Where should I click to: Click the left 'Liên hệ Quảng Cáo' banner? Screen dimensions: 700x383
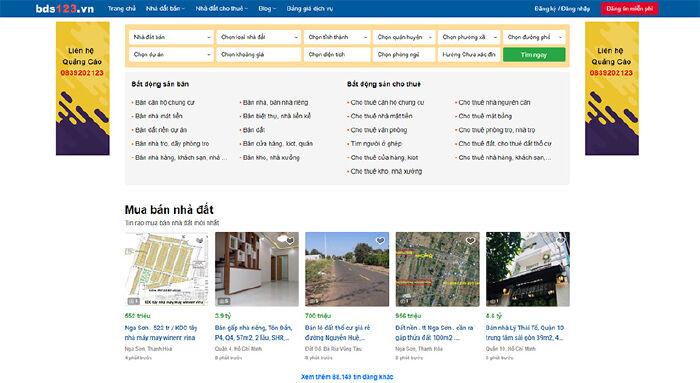83,88
